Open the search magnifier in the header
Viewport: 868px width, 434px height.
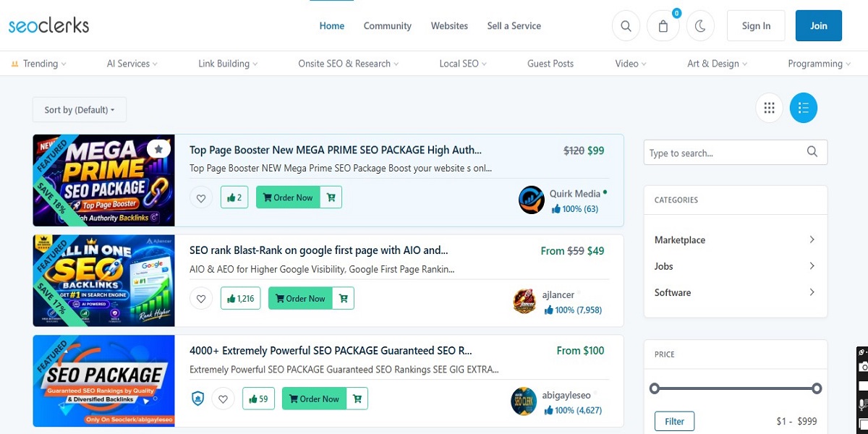click(x=626, y=26)
